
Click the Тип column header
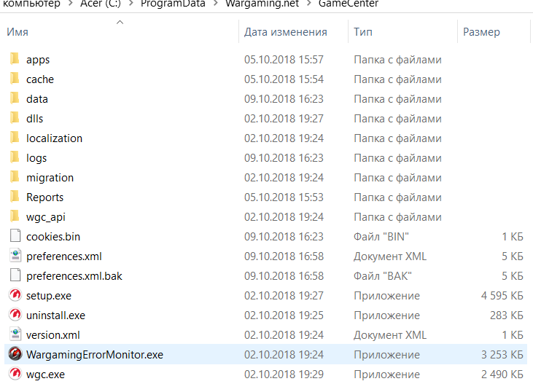coord(363,32)
